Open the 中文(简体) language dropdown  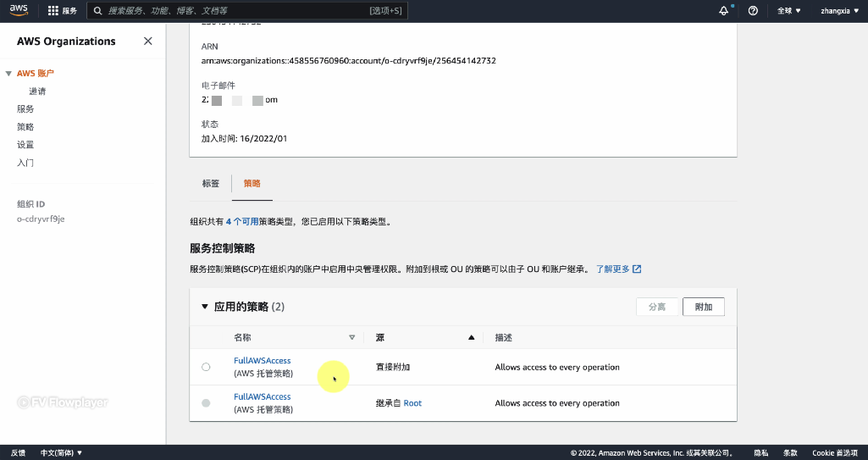coord(61,453)
